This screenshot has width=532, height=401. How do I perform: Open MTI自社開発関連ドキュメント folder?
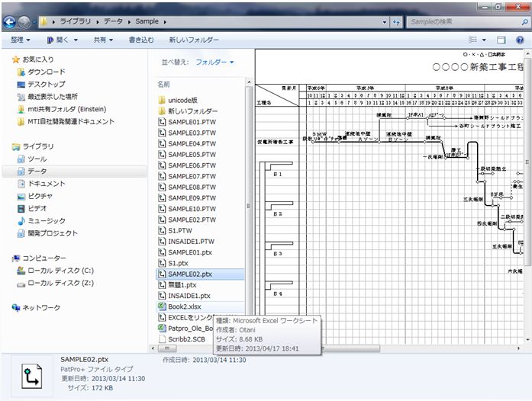(x=71, y=121)
